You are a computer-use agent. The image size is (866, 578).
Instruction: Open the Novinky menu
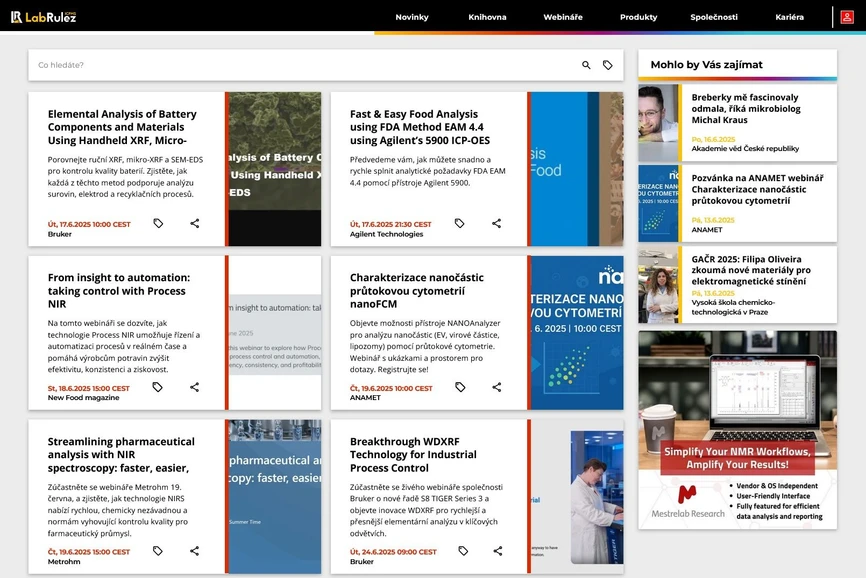411,17
